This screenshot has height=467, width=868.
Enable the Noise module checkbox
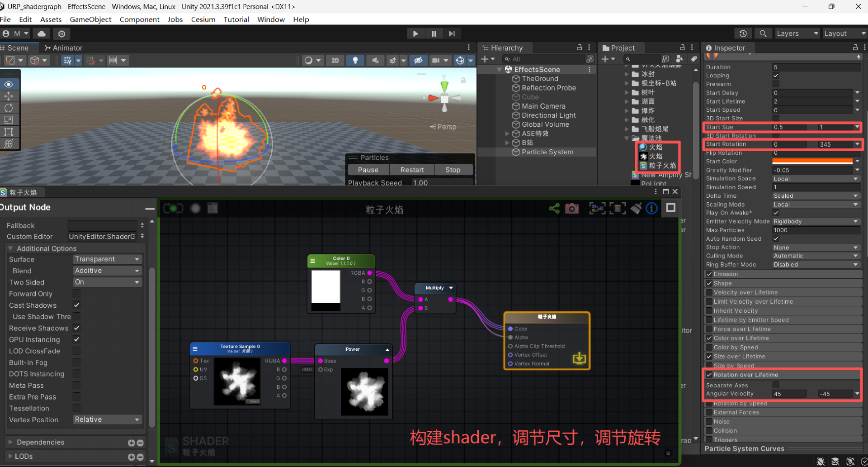tap(709, 421)
